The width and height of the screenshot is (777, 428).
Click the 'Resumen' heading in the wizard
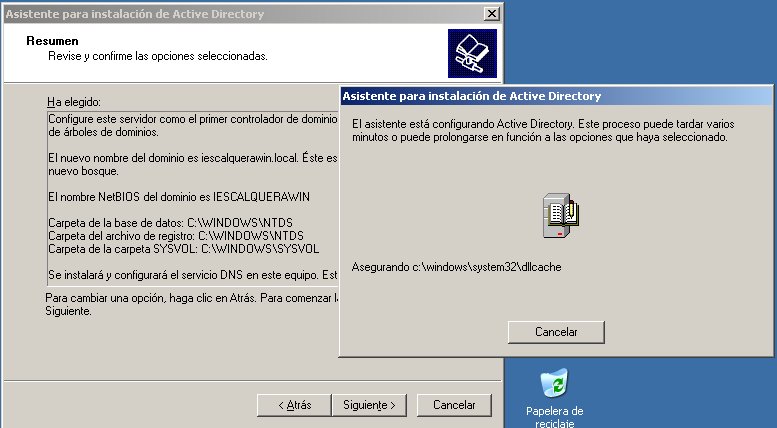53,41
